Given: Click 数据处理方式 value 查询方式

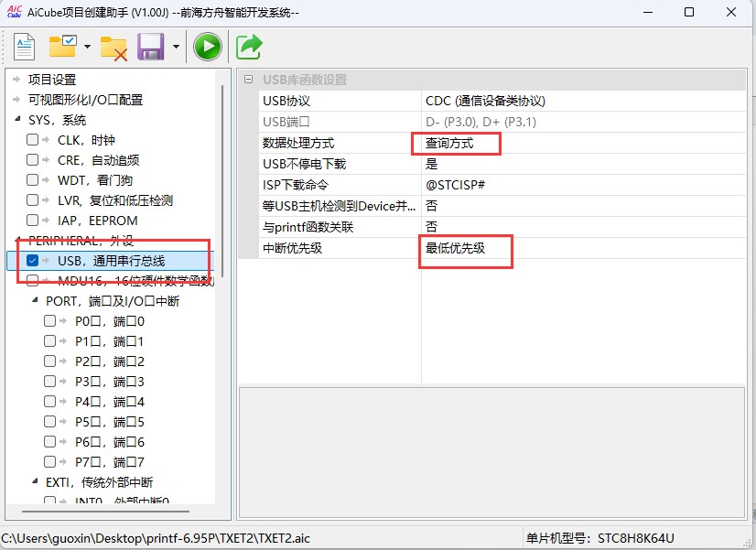Looking at the screenshot, I should click(583, 143).
